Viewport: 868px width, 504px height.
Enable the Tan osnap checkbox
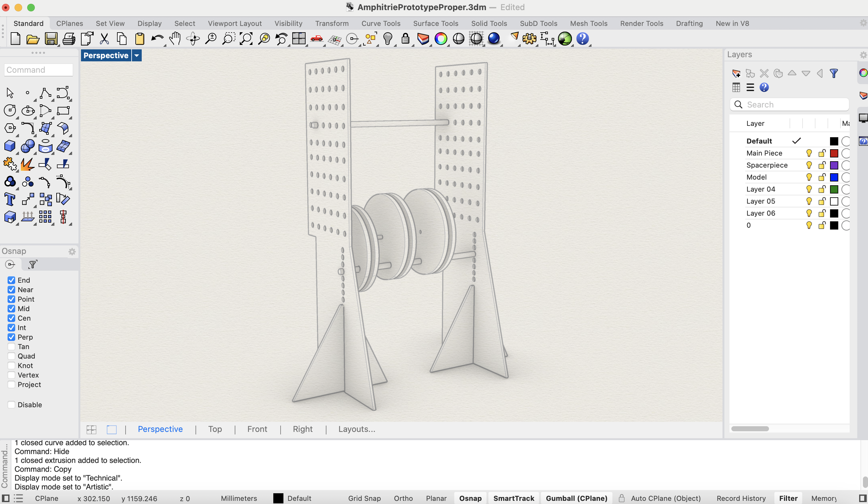11,346
